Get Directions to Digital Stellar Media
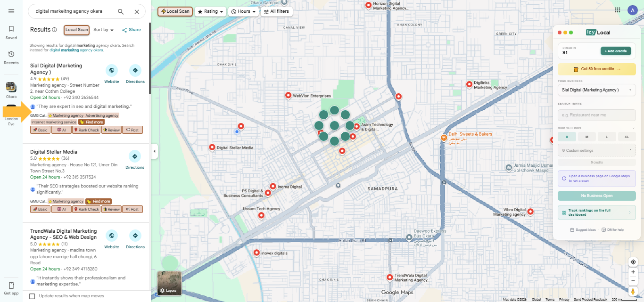 click(135, 156)
